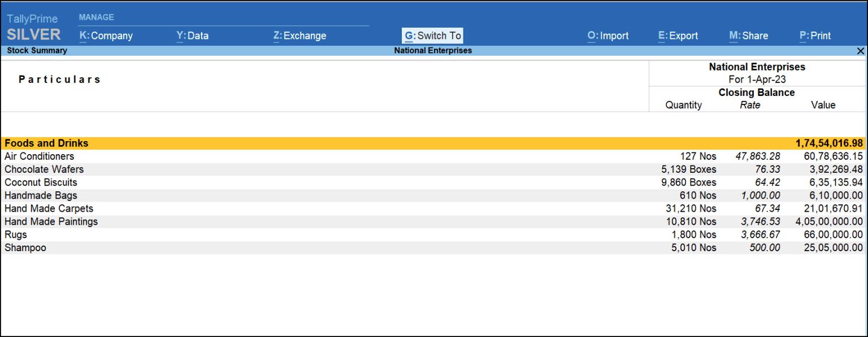868x337 pixels.
Task: Open the Export options via E: Export
Action: [x=678, y=36]
